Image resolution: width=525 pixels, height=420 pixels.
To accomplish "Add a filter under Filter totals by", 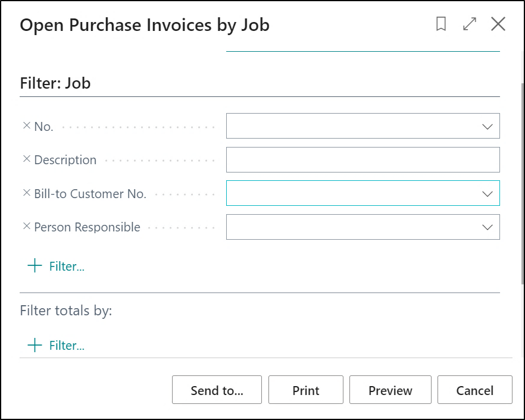I will [66, 346].
